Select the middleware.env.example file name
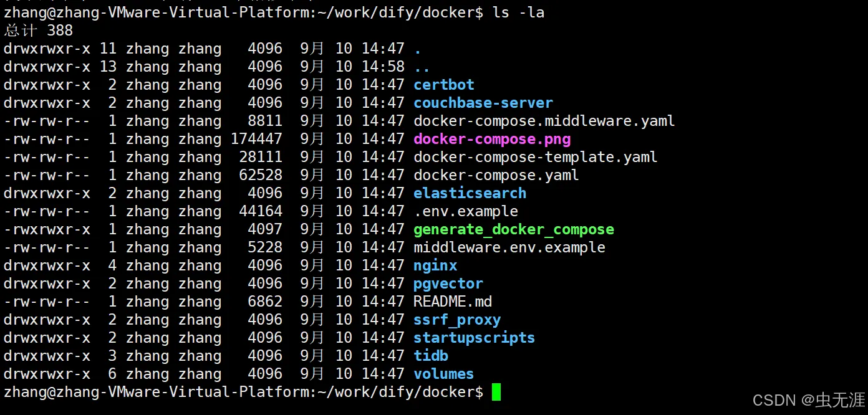 point(509,247)
